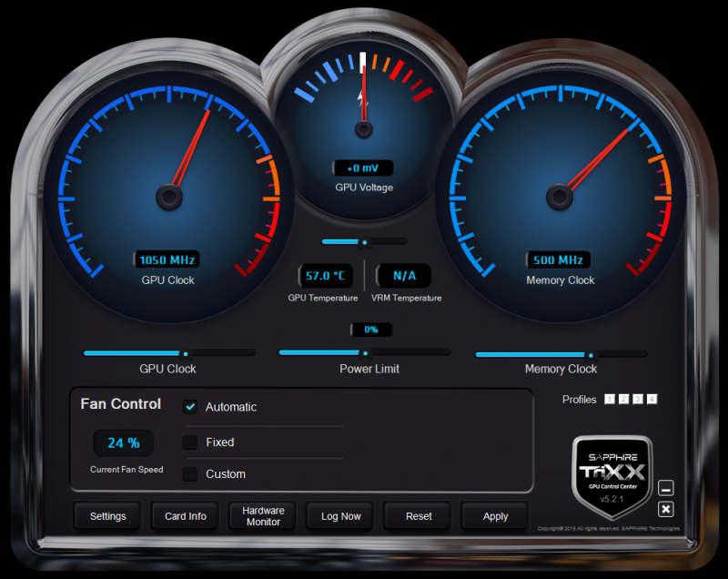Click the Memory Clock slider handle
The image size is (728, 579).
click(591, 356)
